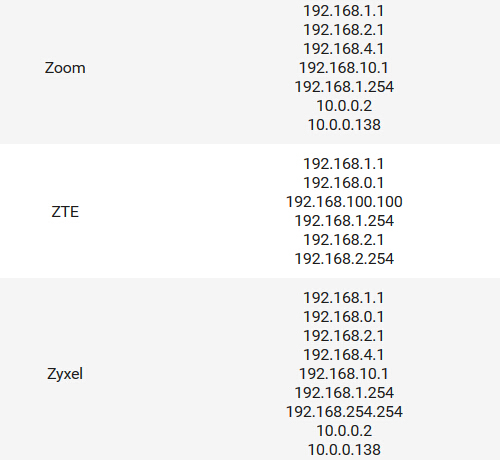This screenshot has width=500, height=460.
Task: Click 192.168.1.254 in the Zoom row
Action: tap(344, 87)
